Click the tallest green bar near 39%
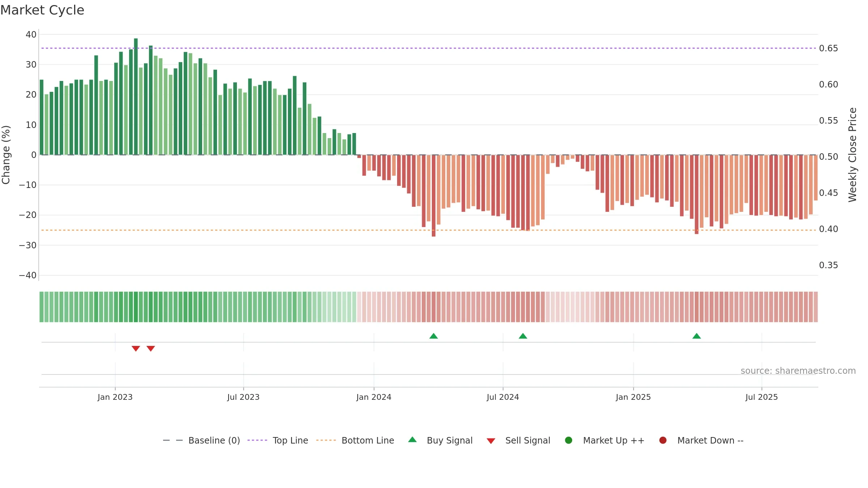 click(136, 97)
